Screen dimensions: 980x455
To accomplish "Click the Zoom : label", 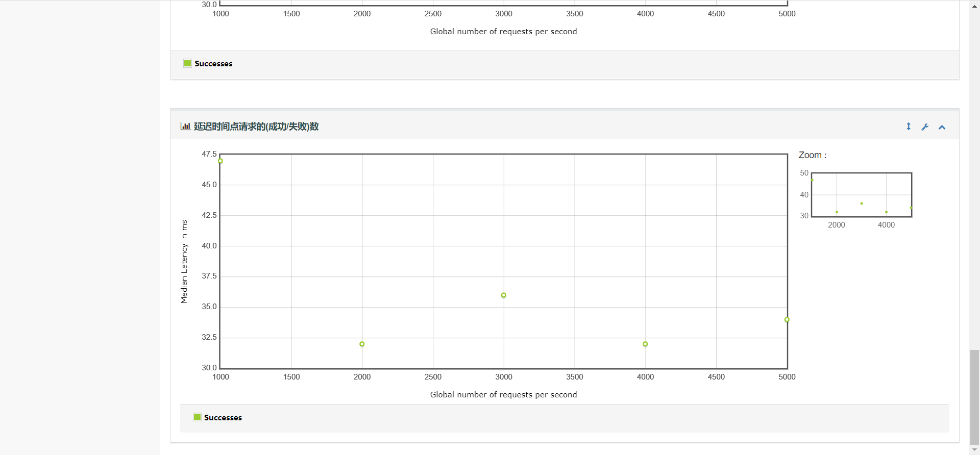I will (x=813, y=155).
